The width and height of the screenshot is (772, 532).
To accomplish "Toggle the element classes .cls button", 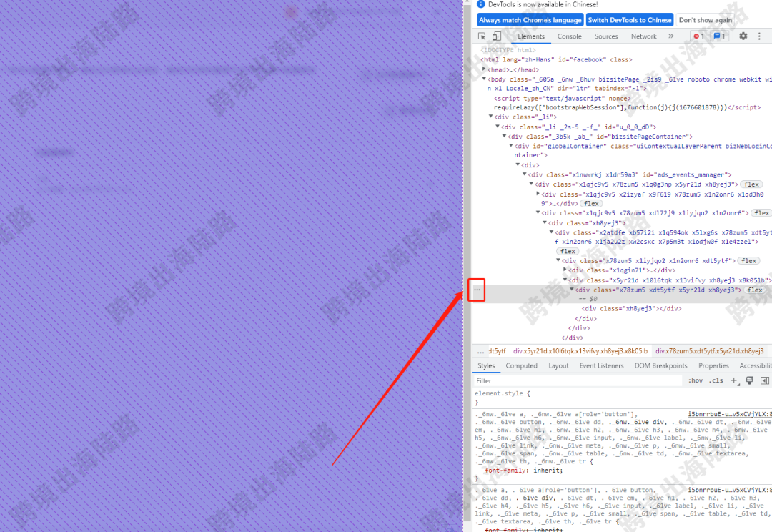I will pyautogui.click(x=716, y=380).
